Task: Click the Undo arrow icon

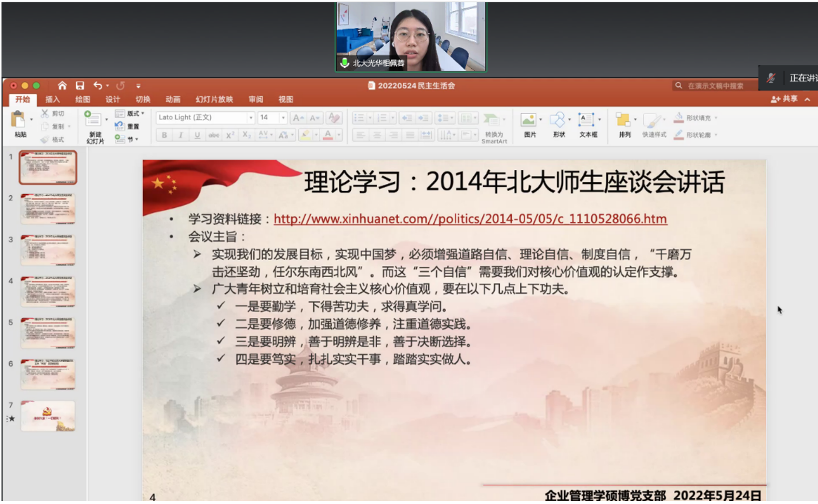Action: click(x=98, y=85)
